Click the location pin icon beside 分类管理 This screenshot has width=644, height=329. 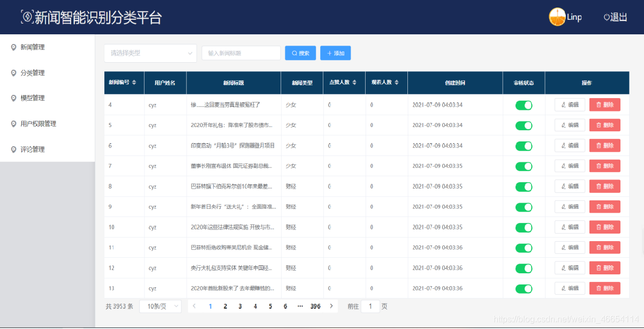tap(13, 73)
